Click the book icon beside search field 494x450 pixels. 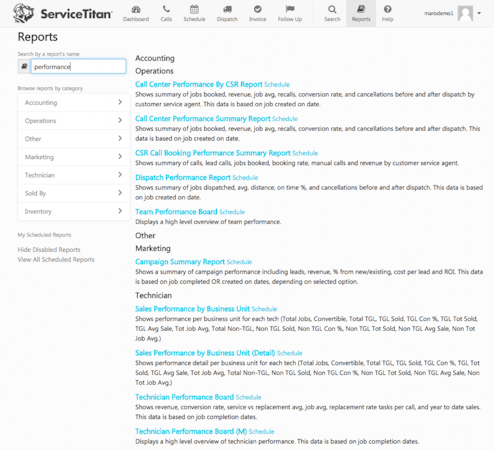tap(24, 66)
